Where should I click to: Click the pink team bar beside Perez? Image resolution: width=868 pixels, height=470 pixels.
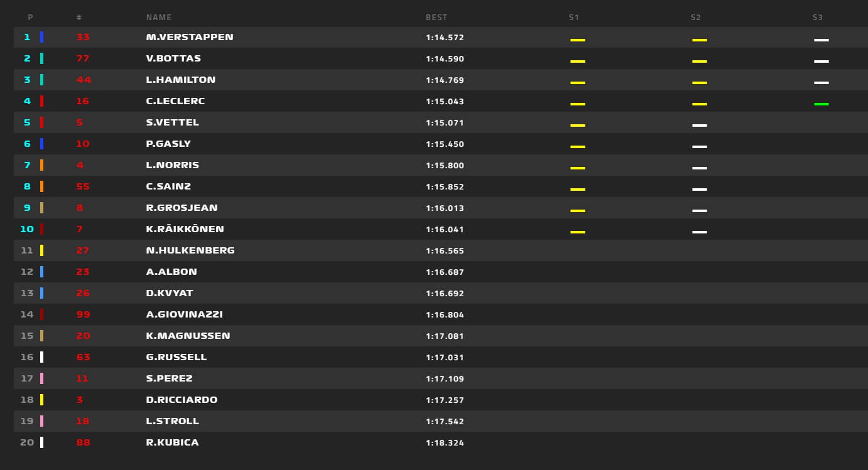point(41,378)
